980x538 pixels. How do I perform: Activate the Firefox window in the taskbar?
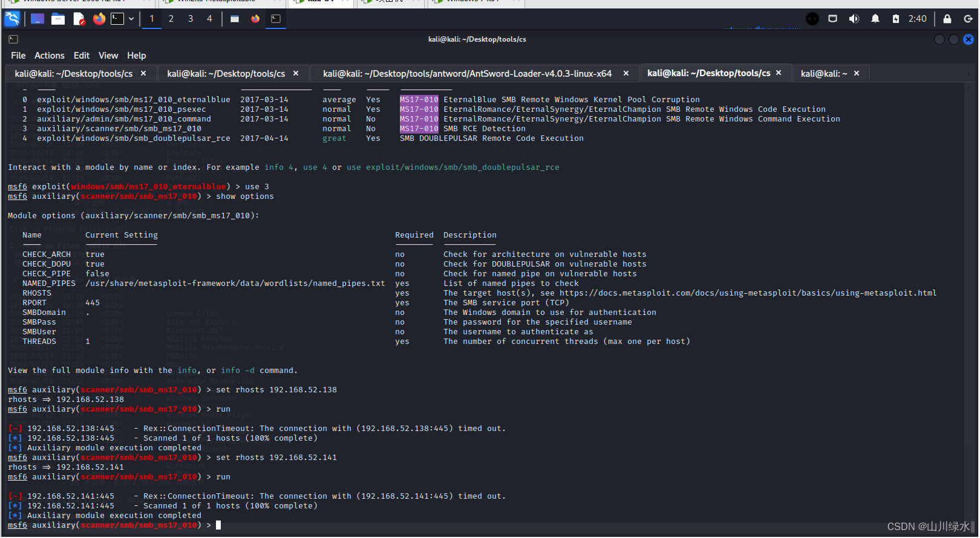click(x=255, y=19)
